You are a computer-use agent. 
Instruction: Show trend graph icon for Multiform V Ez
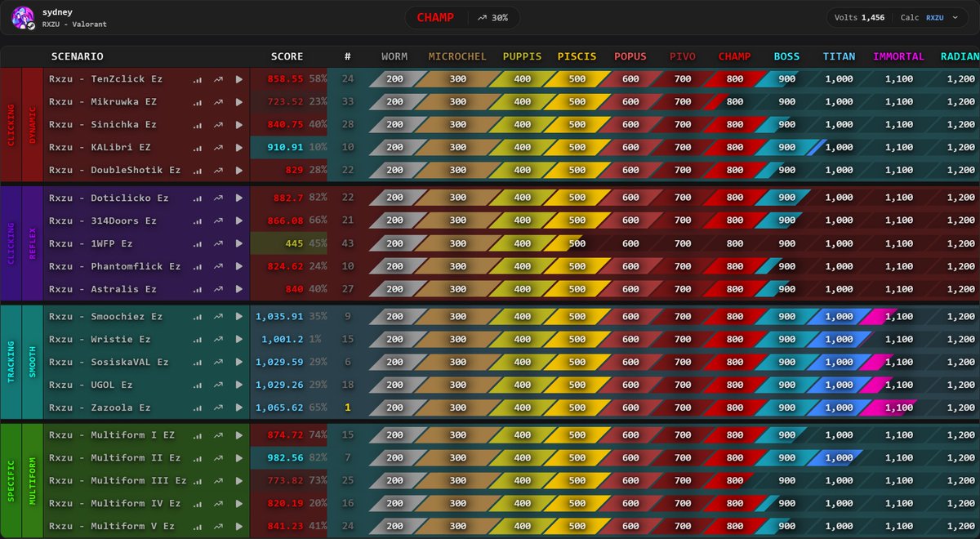click(218, 527)
